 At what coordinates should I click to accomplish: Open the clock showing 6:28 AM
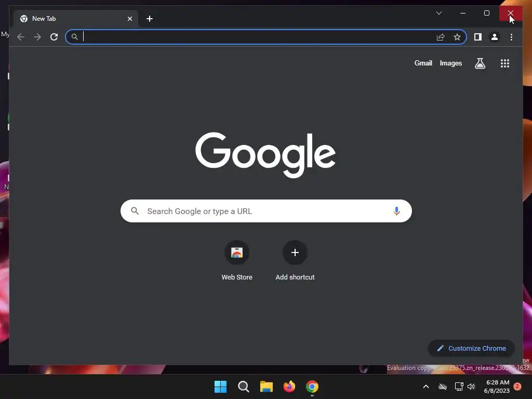(x=497, y=387)
